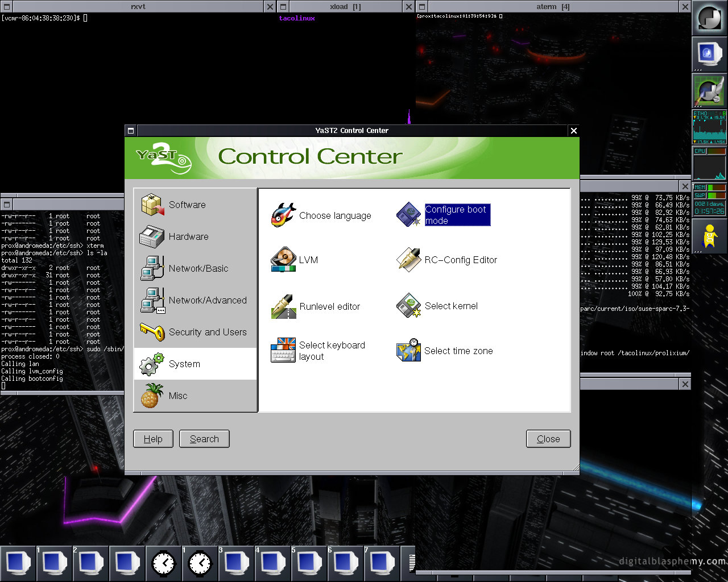Open the Software category box icon
Screen dimensions: 728x582
(152, 205)
